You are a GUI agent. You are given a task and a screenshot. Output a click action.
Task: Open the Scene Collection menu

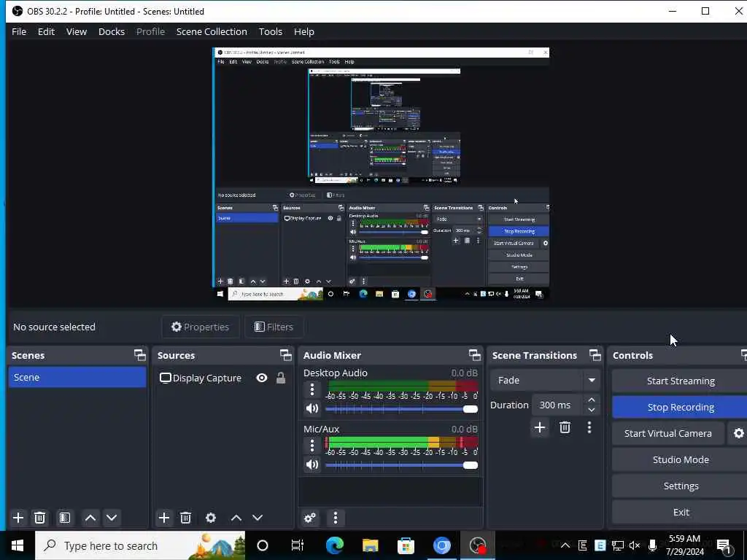pos(212,31)
